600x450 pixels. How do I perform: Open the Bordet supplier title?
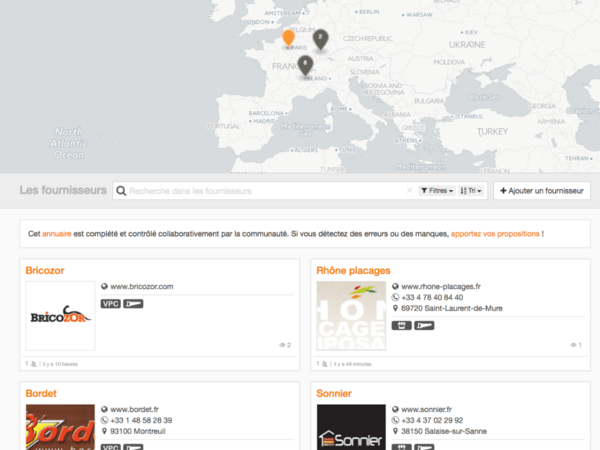41,394
